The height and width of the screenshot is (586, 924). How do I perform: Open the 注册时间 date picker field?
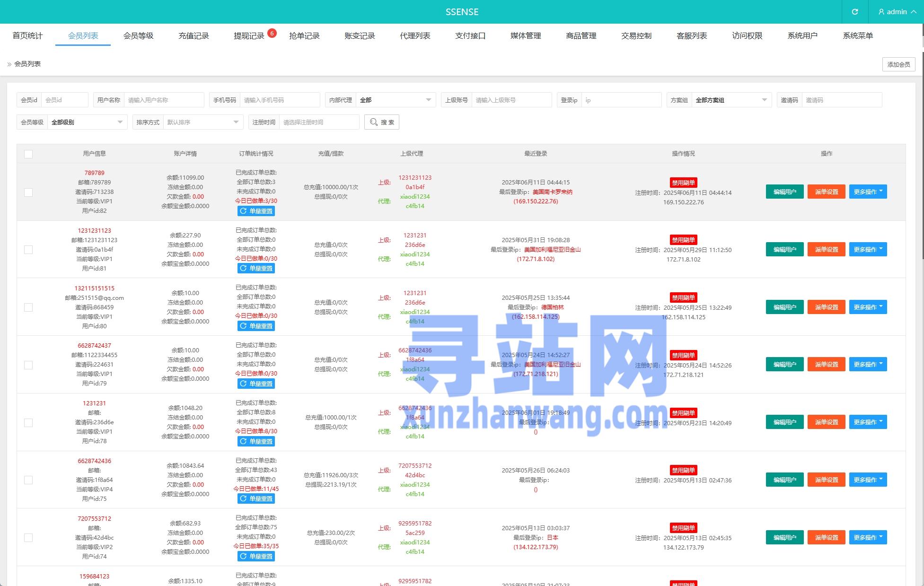[319, 122]
